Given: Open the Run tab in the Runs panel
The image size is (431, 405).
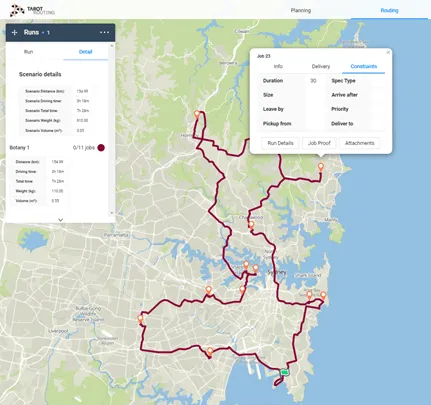Looking at the screenshot, I should click(28, 52).
